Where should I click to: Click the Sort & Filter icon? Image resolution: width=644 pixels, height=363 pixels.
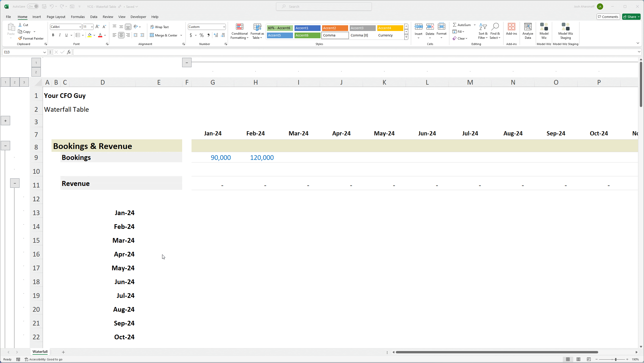click(x=482, y=31)
